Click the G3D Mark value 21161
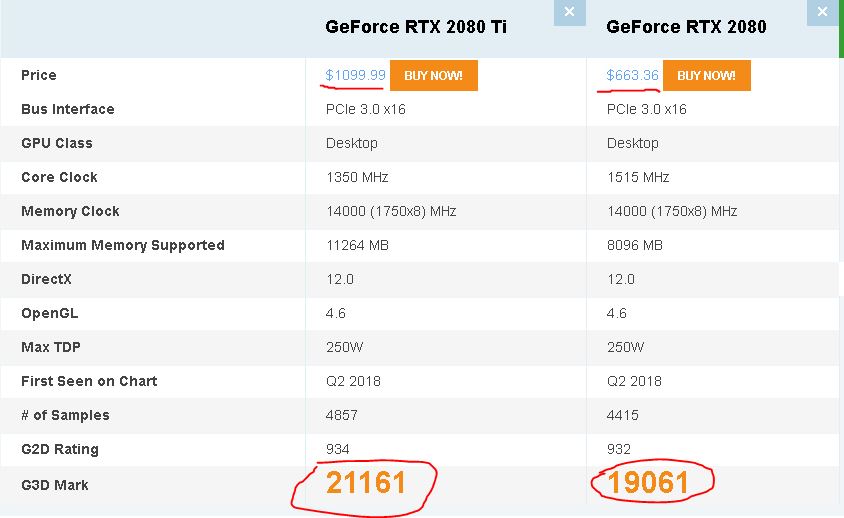The image size is (844, 518). [365, 482]
